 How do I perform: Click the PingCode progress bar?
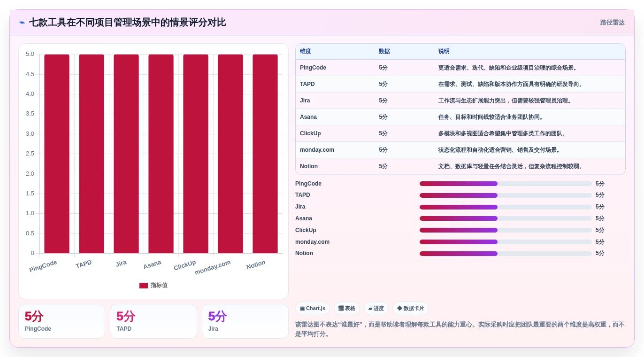pyautogui.click(x=506, y=184)
